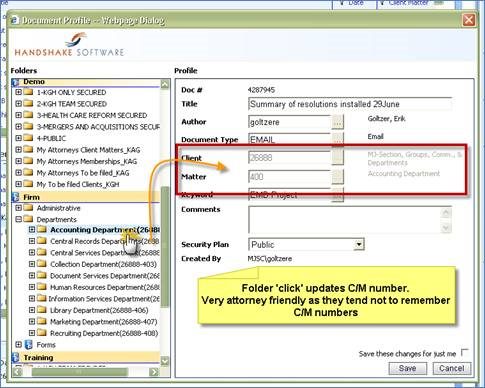This screenshot has height=388, width=485.
Task: Click the Doc # value 4287945
Action: click(261, 90)
